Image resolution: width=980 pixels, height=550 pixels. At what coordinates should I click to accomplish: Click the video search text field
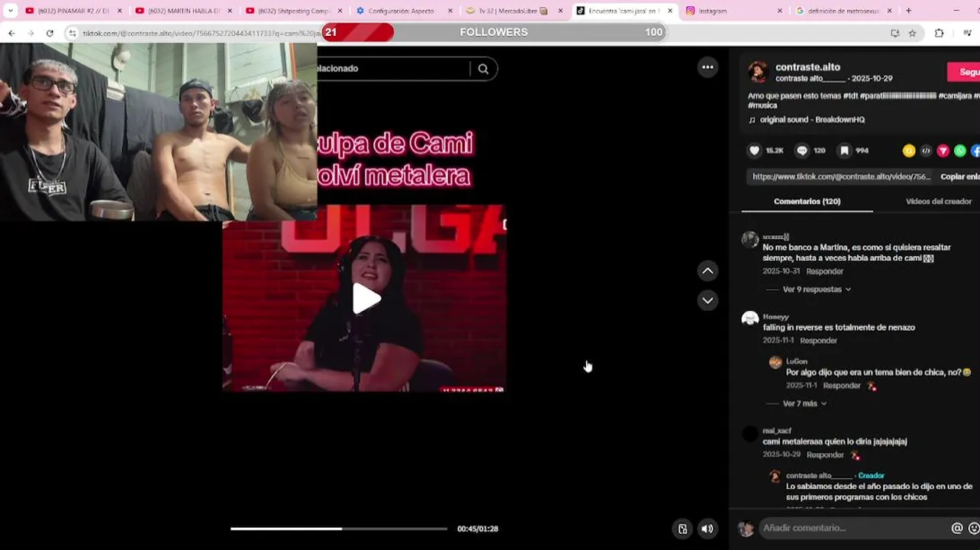point(392,69)
